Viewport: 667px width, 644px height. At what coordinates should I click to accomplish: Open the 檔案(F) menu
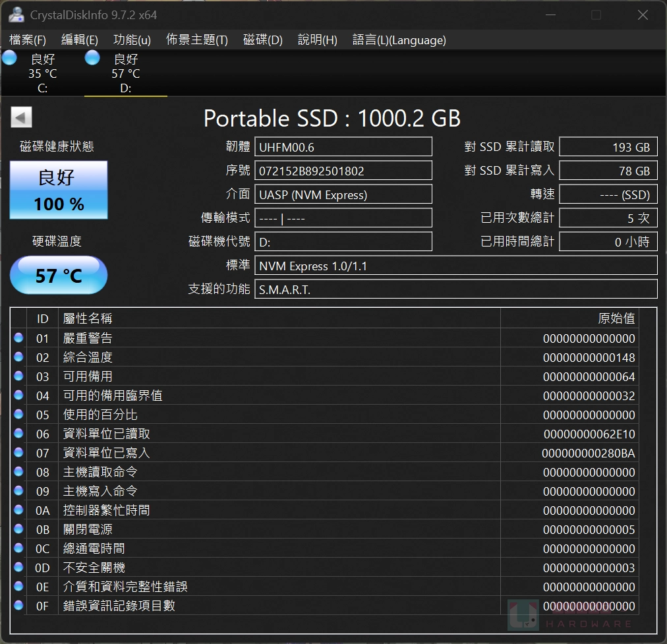pyautogui.click(x=28, y=40)
